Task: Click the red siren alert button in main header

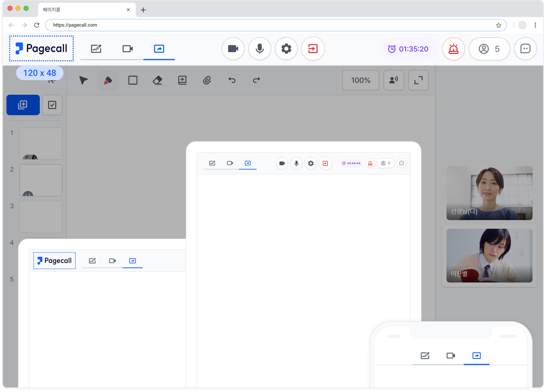Action: tap(453, 49)
